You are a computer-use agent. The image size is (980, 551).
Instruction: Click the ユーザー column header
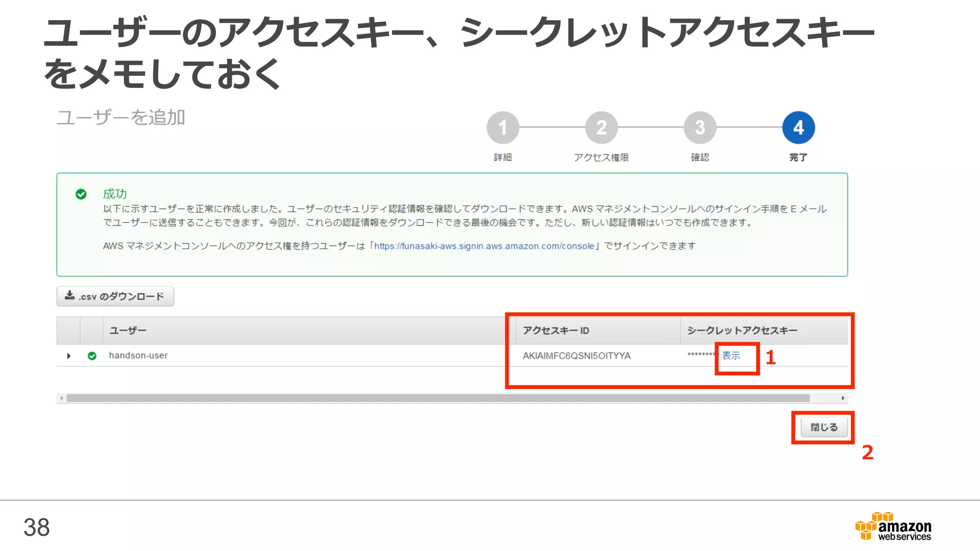pyautogui.click(x=309, y=331)
